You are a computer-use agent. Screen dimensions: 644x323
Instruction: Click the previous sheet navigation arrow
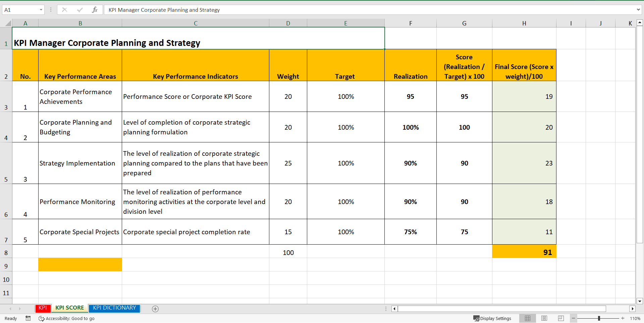pos(10,309)
